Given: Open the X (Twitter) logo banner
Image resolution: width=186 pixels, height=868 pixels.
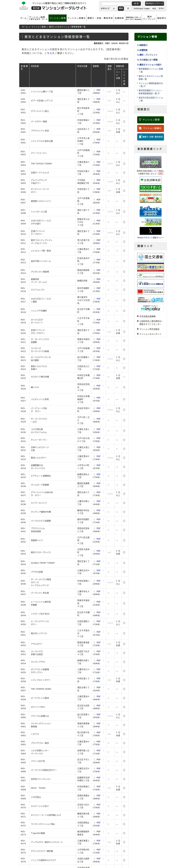Looking at the screenshot, I should (x=150, y=231).
